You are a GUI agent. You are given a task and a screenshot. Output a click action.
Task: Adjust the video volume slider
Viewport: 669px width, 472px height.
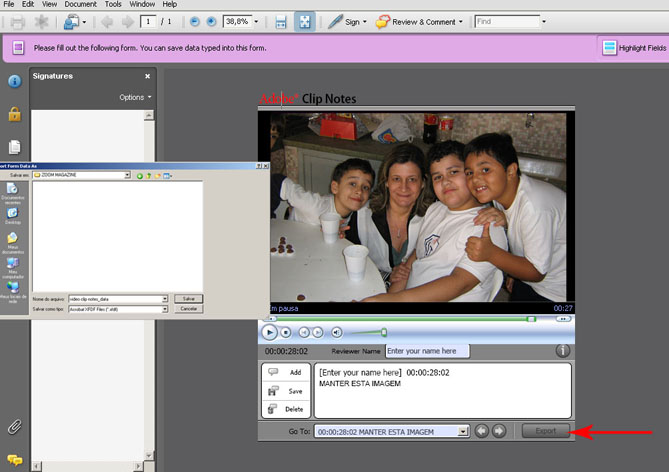[383, 332]
